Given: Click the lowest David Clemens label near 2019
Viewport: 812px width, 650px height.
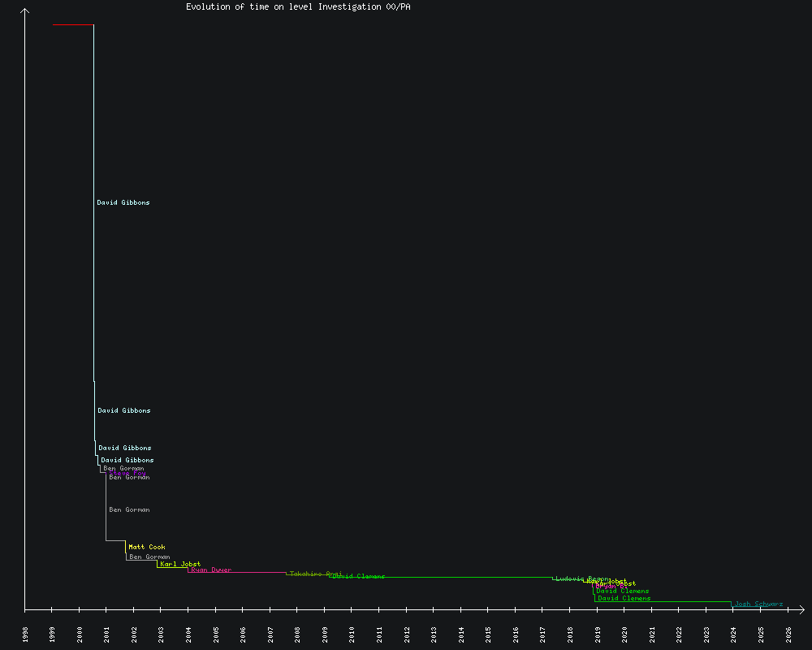Looking at the screenshot, I should pos(624,598).
